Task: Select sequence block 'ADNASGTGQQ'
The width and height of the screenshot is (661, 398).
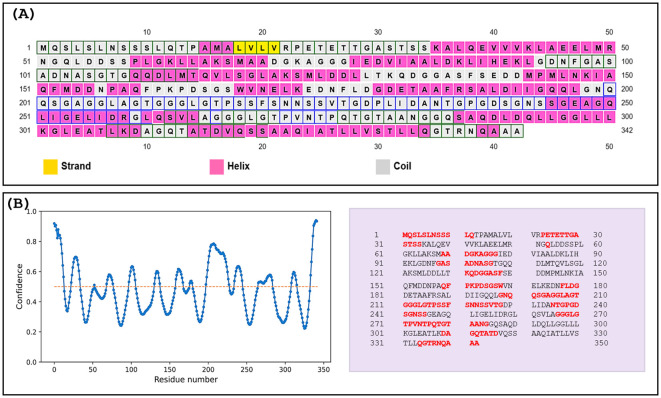Action: [488, 264]
